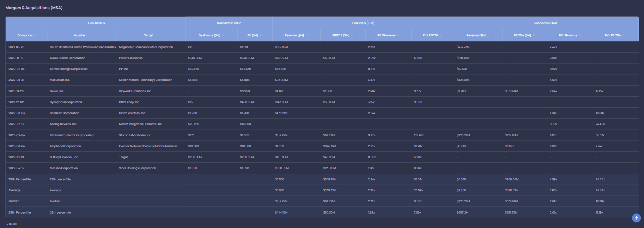Image resolution: width=644 pixels, height=228 pixels.
Task: Sort LTM EV / Revenue column via icon
Action: pyautogui.click(x=398, y=35)
